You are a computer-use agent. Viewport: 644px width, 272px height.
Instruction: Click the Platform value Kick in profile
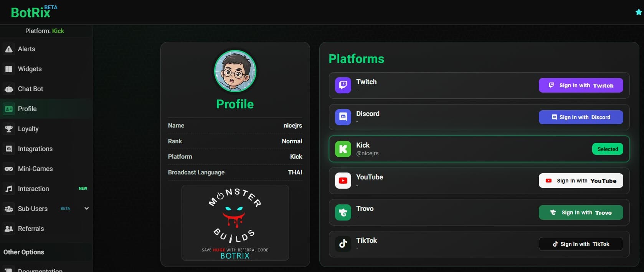click(296, 157)
